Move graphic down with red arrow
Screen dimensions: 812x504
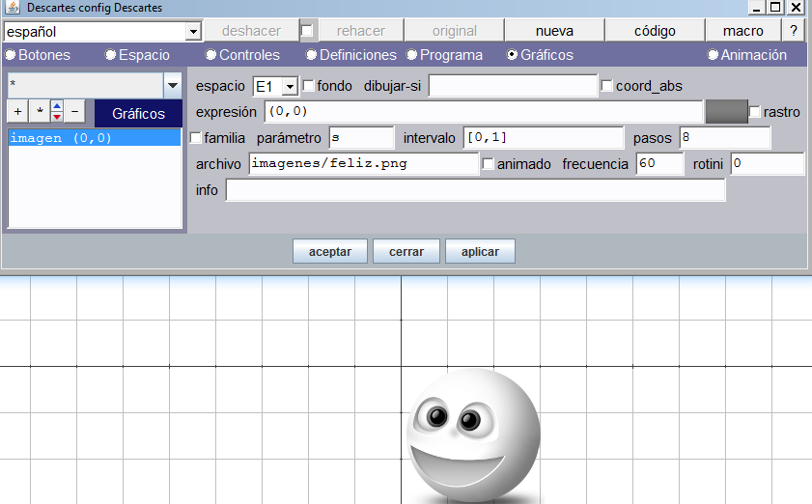(x=57, y=118)
